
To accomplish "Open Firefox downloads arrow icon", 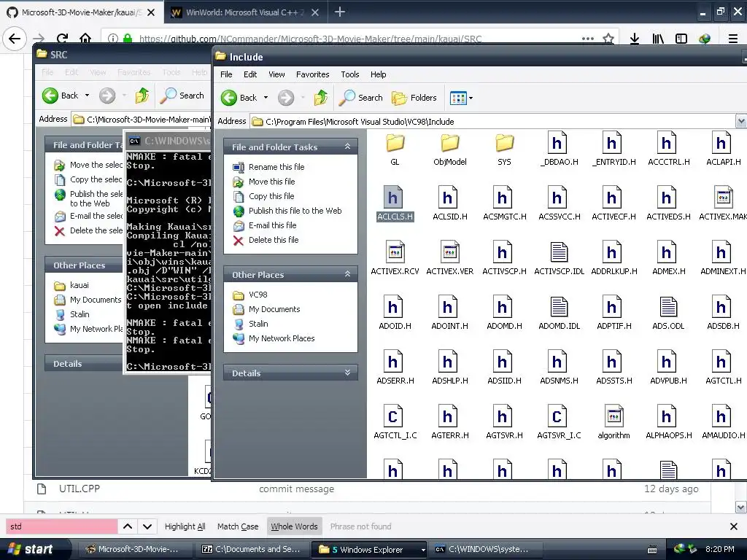I will pos(635,39).
